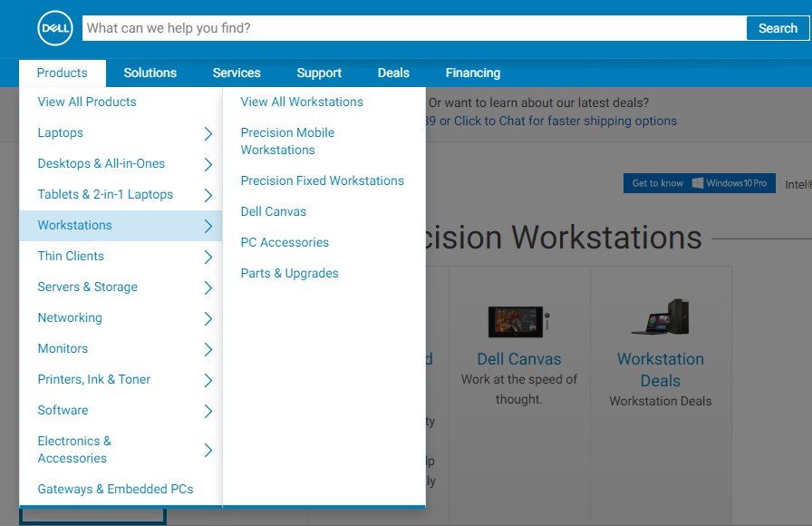Image resolution: width=812 pixels, height=526 pixels.
Task: Open View All Workstations link
Action: pyautogui.click(x=302, y=102)
